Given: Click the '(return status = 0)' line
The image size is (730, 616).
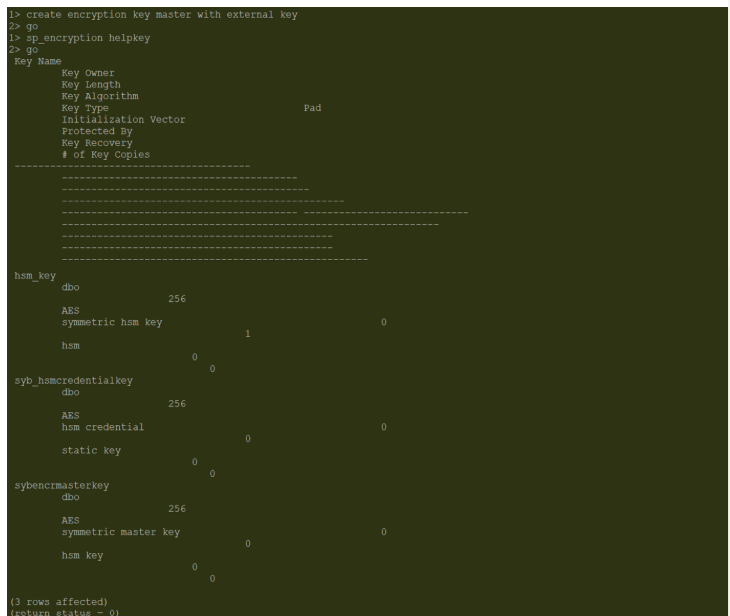Looking at the screenshot, I should click(x=64, y=612).
